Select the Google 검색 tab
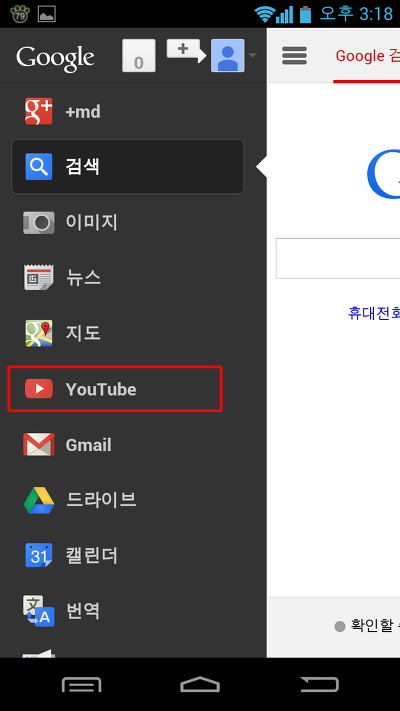400x711 pixels. pyautogui.click(x=367, y=56)
